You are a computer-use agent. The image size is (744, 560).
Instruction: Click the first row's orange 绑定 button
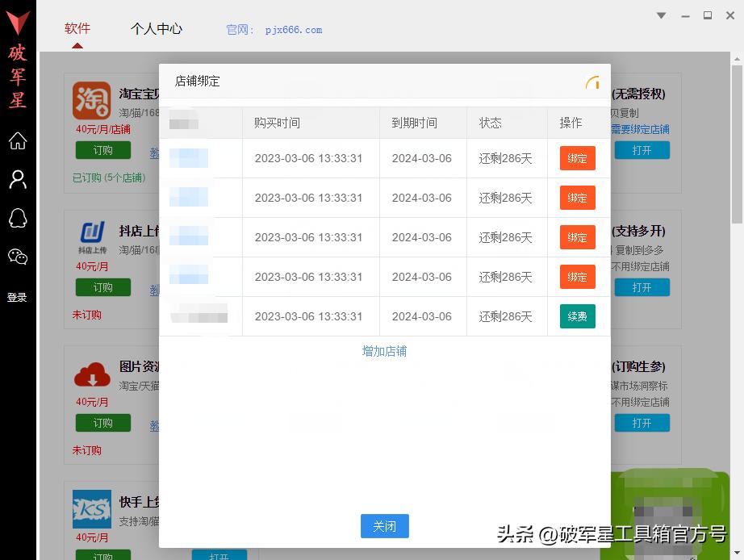(577, 158)
